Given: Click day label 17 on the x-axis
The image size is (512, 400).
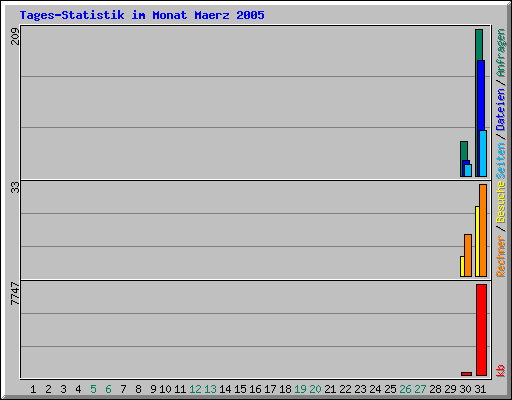Looking at the screenshot, I should 270,389.
